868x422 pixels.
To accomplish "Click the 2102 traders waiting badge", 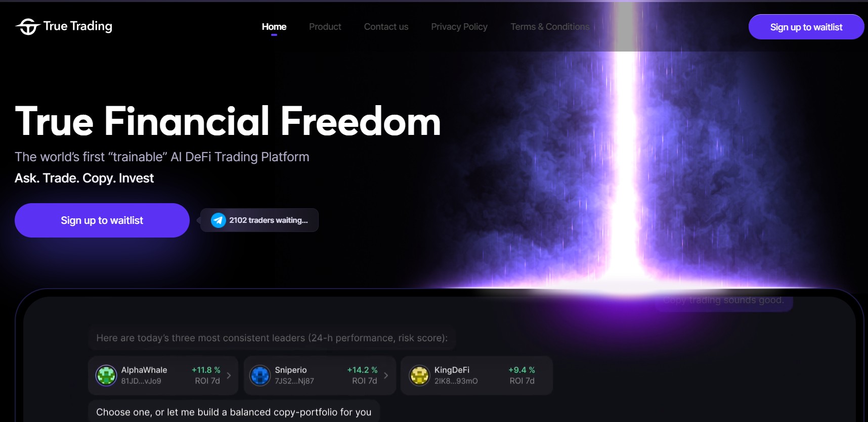I will [x=259, y=220].
